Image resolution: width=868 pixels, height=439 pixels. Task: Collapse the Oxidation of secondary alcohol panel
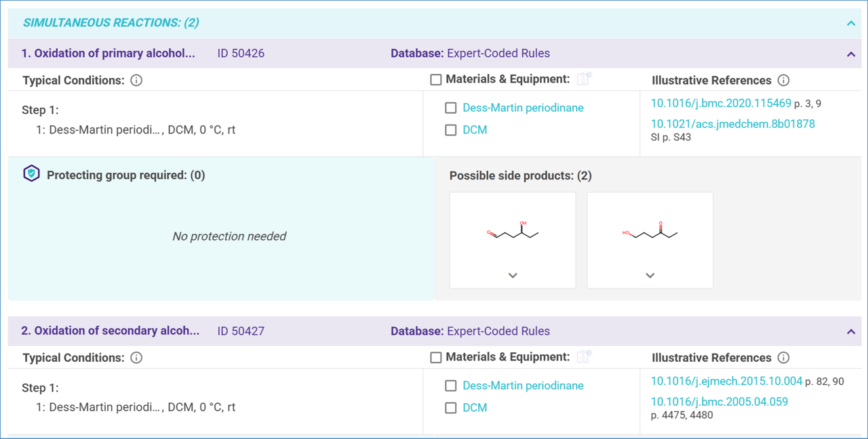850,332
